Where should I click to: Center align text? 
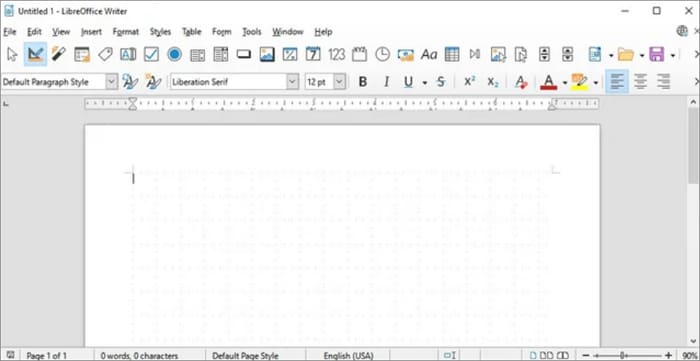(x=641, y=82)
